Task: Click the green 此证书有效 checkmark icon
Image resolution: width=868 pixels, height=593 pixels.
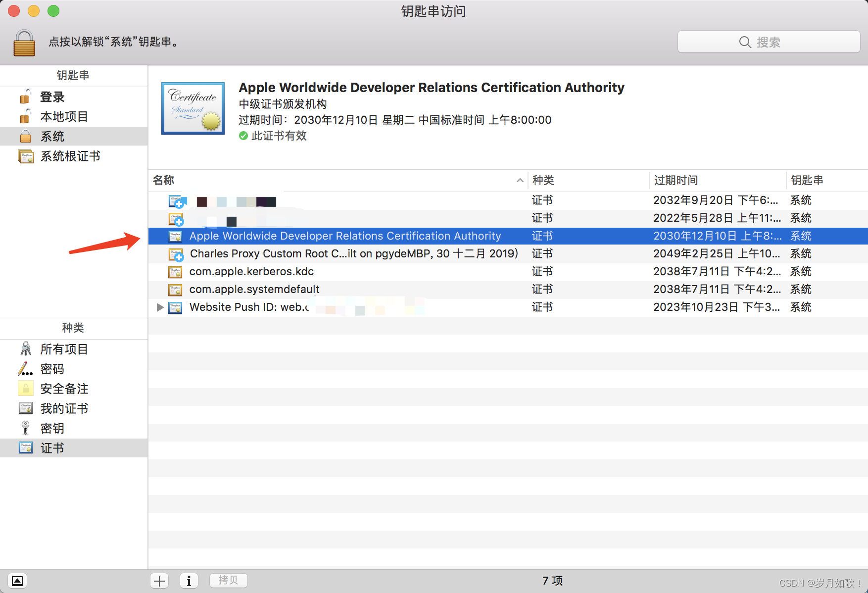Action: pyautogui.click(x=243, y=136)
